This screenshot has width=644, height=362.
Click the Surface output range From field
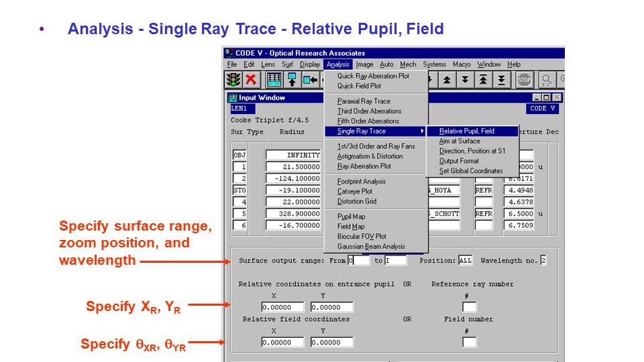tap(358, 260)
